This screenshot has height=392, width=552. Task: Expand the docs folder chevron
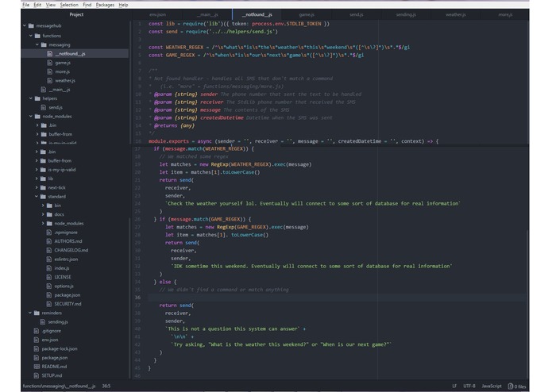(43, 214)
